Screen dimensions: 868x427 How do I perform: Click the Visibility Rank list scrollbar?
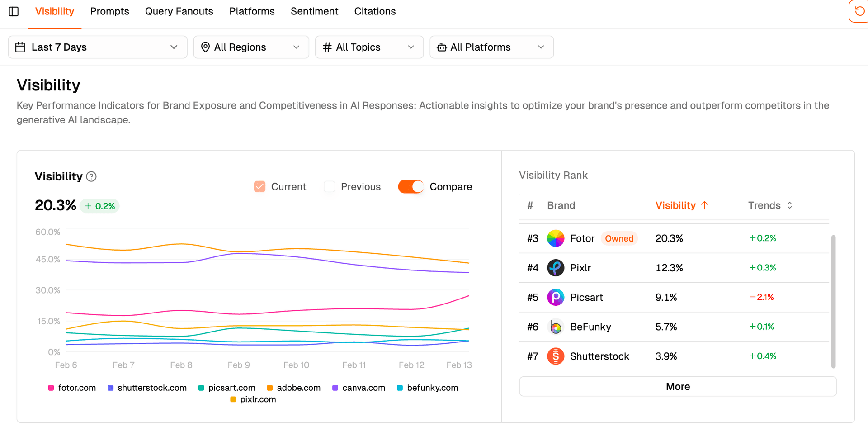[833, 301]
